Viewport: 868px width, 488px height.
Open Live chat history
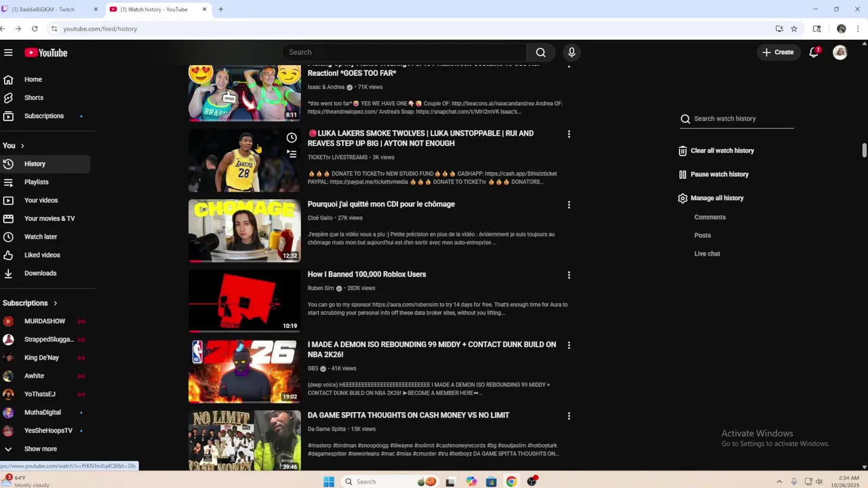click(x=707, y=253)
